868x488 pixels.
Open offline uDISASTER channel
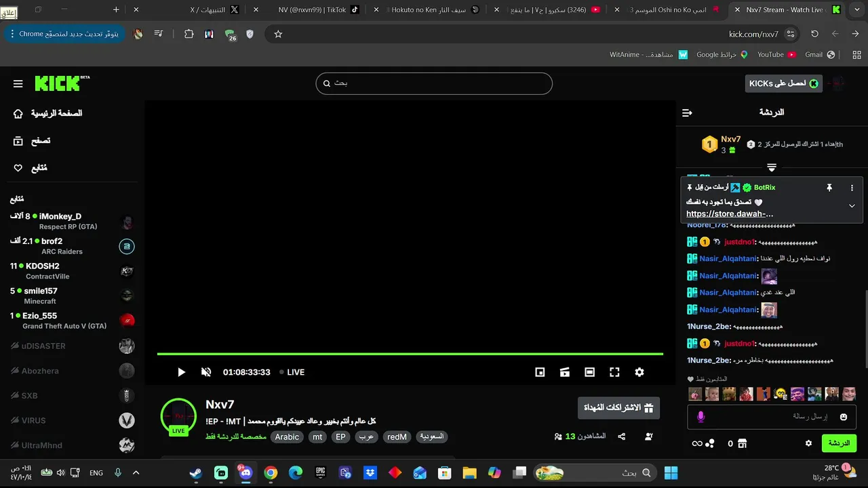coord(72,346)
